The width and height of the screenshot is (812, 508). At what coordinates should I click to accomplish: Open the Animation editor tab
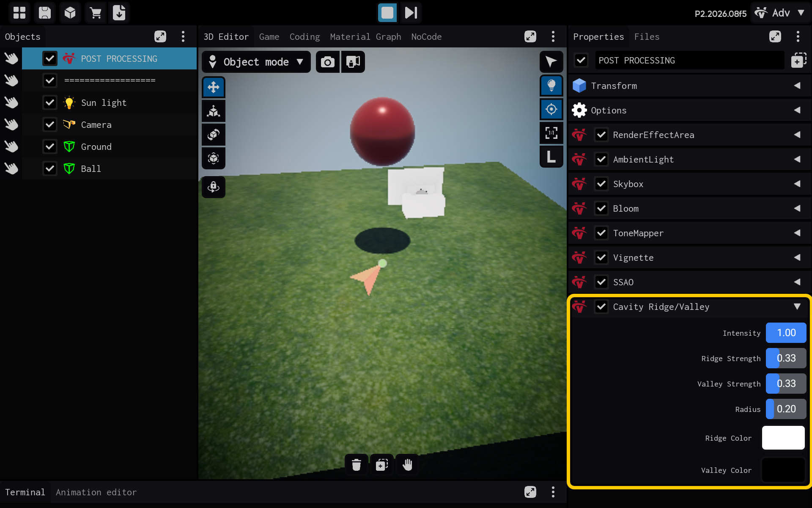tap(96, 492)
